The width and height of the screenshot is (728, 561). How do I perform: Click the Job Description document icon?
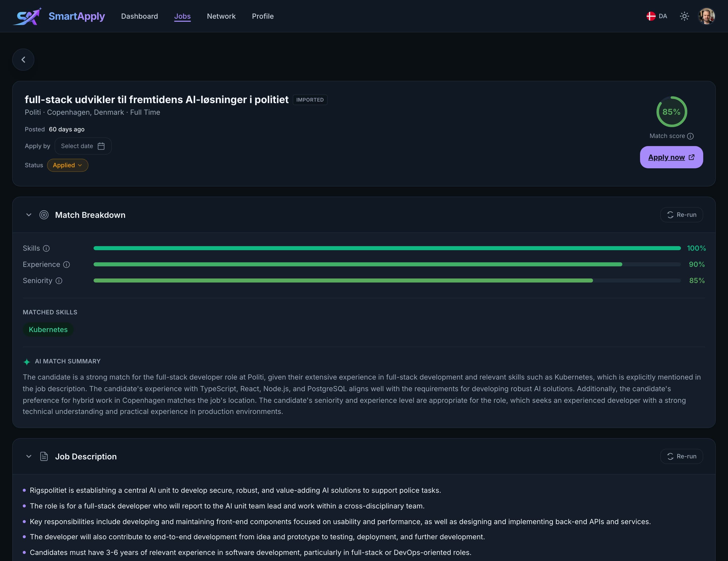[x=44, y=456]
